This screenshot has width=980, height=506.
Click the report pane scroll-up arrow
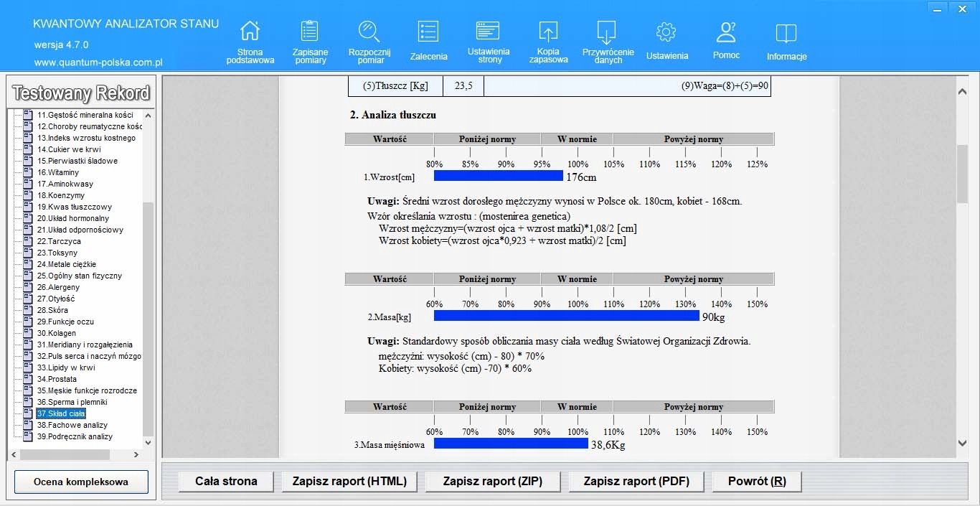click(963, 91)
